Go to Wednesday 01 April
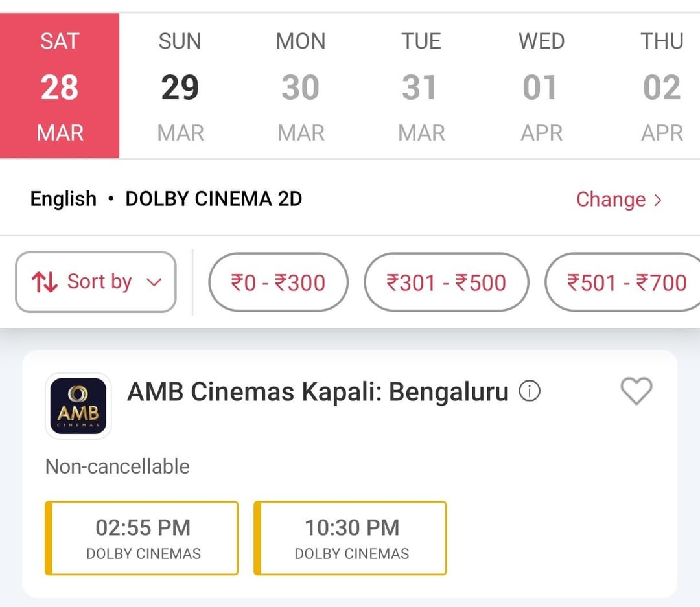This screenshot has height=607, width=700. point(541,86)
